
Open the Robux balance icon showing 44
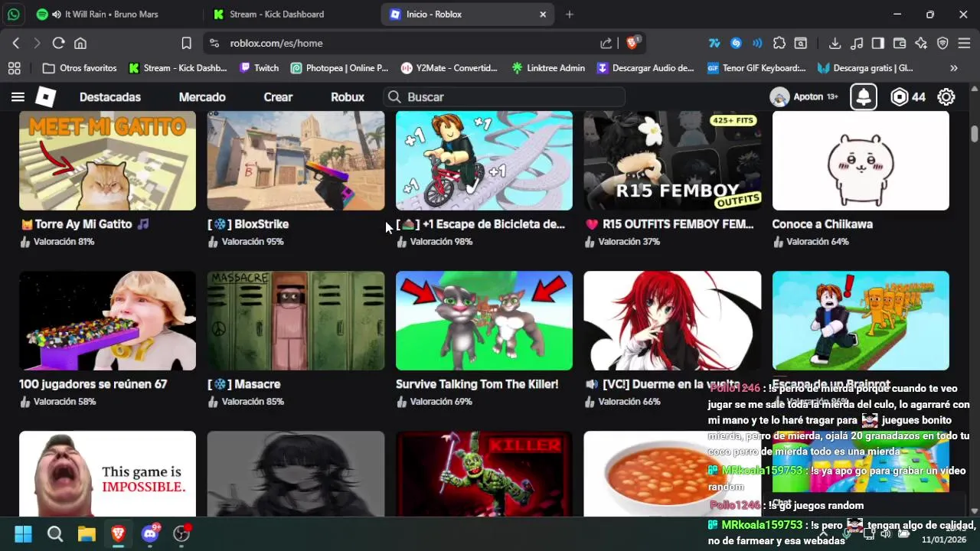[899, 97]
